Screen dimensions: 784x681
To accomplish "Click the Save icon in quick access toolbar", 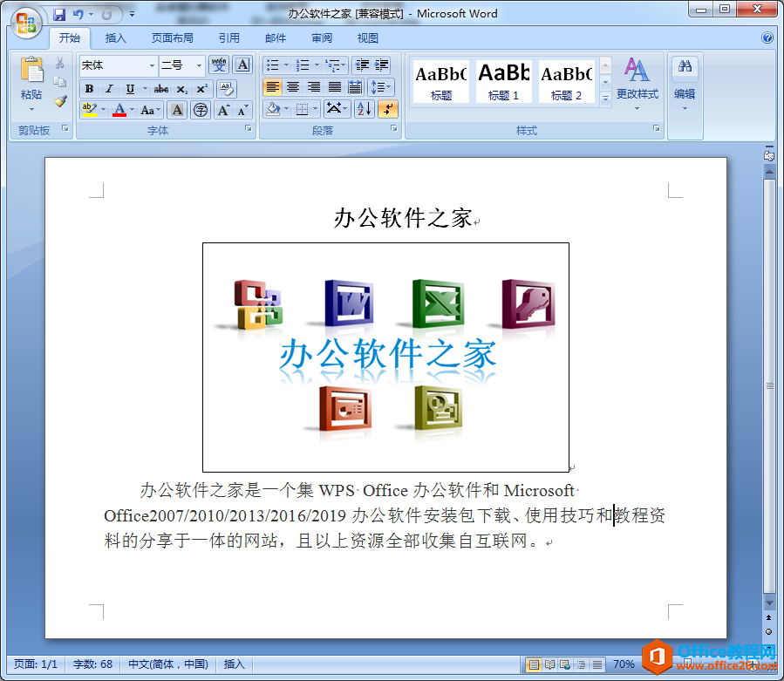I will click(x=59, y=14).
